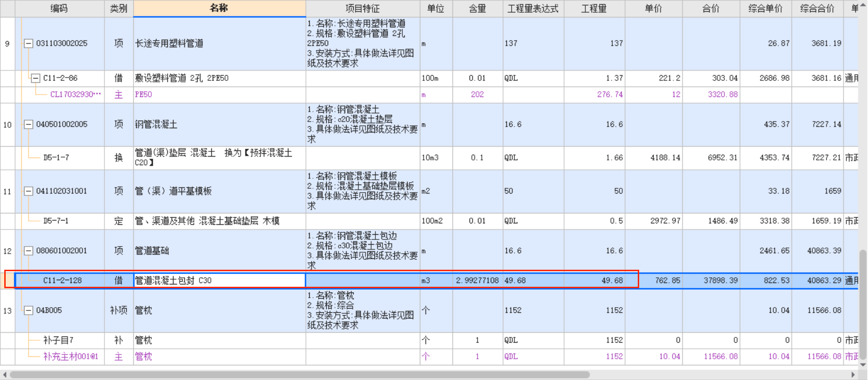Click 管、渠道及其他 混凝土基础垫层 木模 cell
868x380 pixels.
tap(219, 221)
